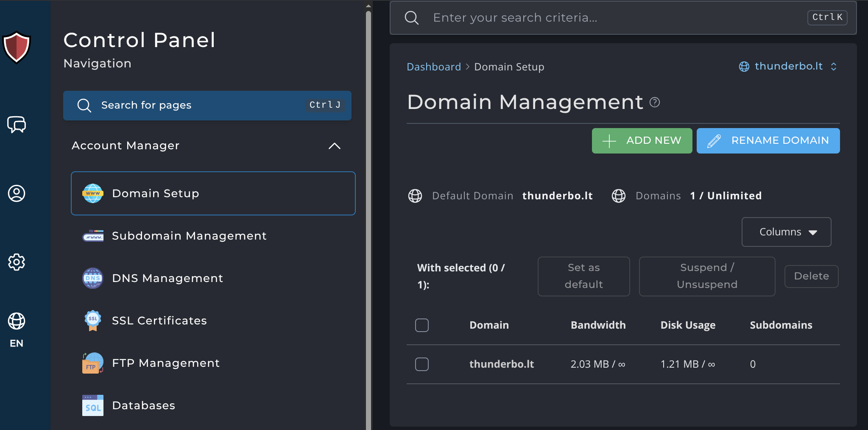Focus the Search for pages field
The height and width of the screenshot is (430, 868).
point(207,105)
